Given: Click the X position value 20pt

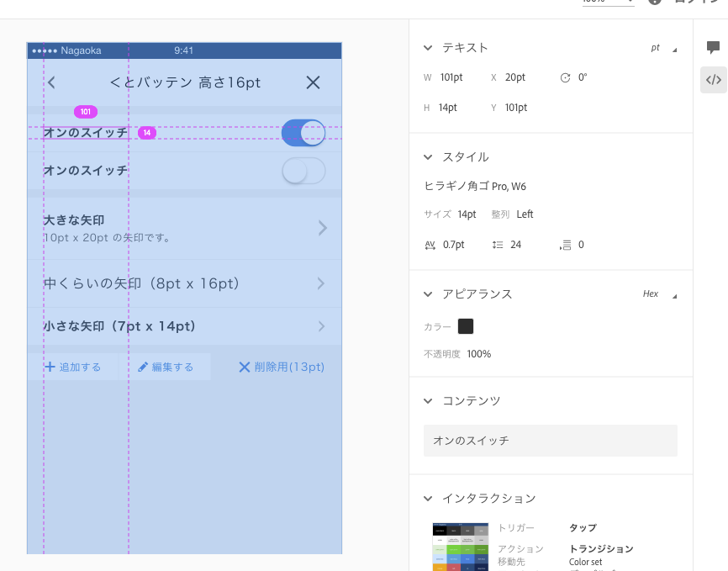Looking at the screenshot, I should click(x=515, y=77).
